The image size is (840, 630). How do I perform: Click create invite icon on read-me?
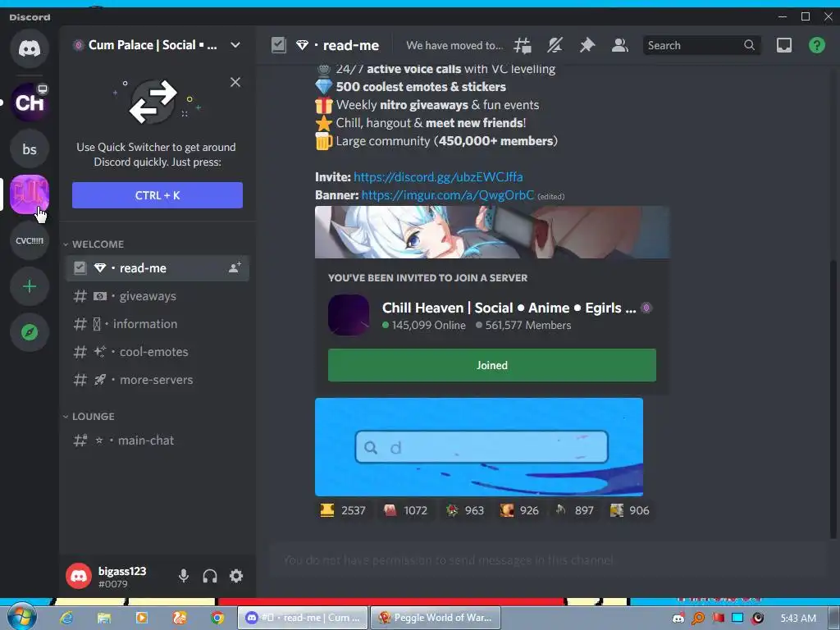235,268
